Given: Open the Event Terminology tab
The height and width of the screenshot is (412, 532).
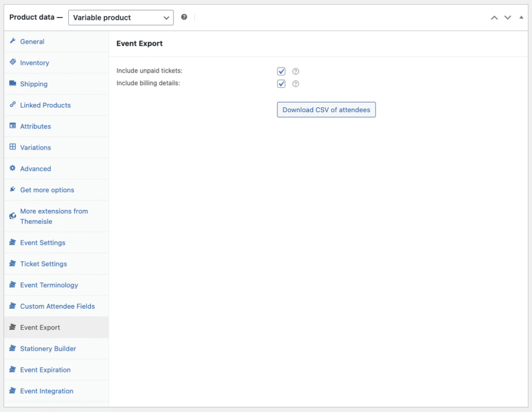Looking at the screenshot, I should tap(49, 285).
